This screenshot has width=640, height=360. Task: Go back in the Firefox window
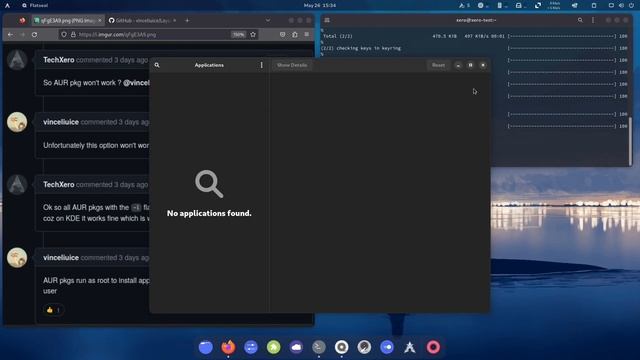tap(11, 35)
